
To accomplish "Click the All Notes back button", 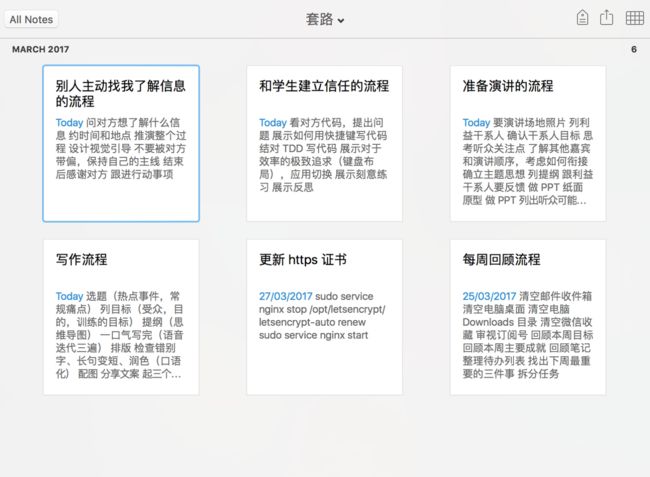I will (x=32, y=19).
